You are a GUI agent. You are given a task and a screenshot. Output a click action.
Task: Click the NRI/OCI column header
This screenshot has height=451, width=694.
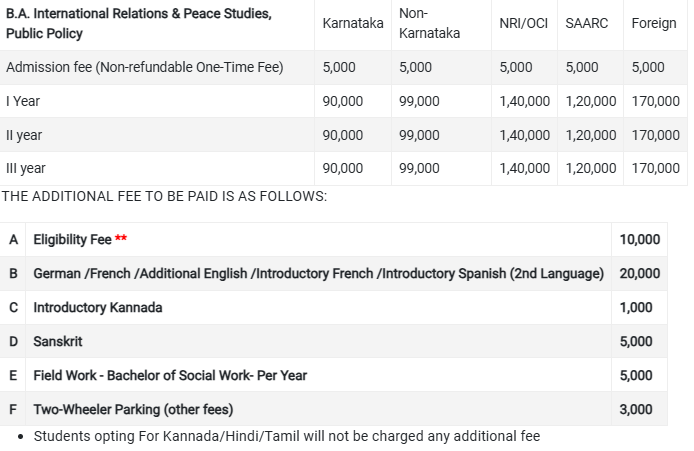(524, 23)
